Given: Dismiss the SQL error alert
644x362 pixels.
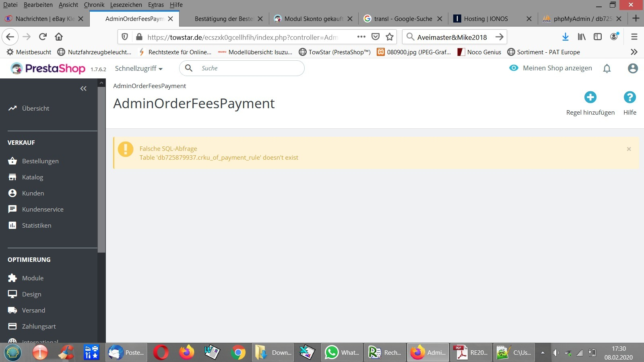Looking at the screenshot, I should [629, 149].
